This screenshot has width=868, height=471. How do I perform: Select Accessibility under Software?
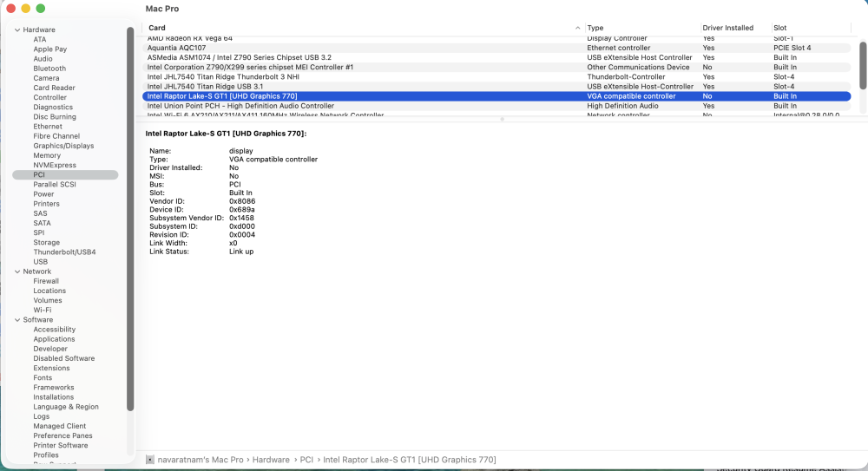[x=54, y=330]
